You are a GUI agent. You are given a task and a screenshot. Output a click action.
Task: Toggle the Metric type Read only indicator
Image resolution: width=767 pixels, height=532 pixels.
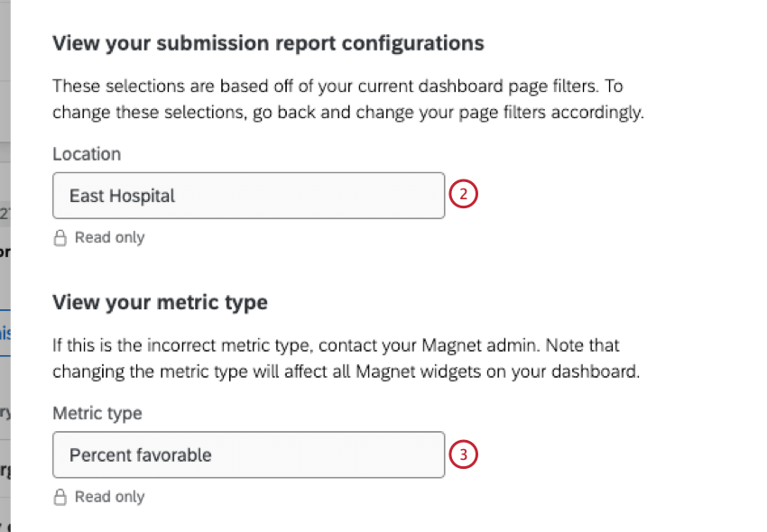97,497
